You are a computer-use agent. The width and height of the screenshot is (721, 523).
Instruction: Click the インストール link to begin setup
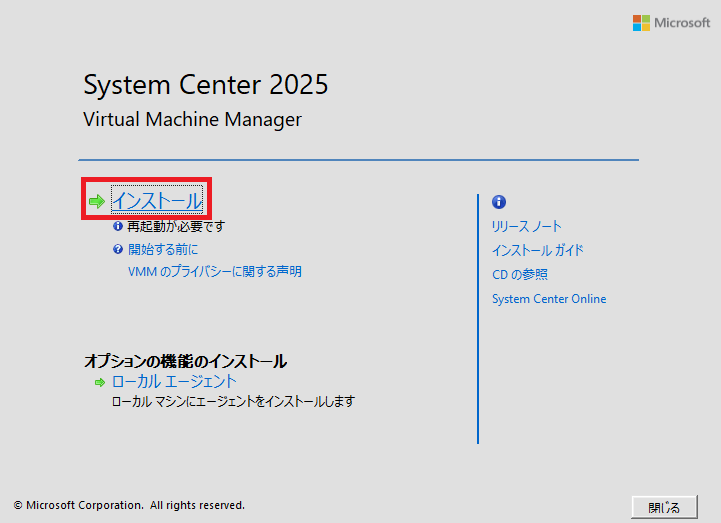pos(157,201)
